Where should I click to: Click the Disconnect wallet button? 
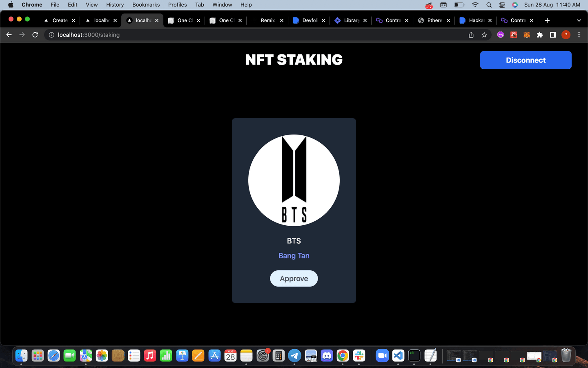[x=526, y=60]
